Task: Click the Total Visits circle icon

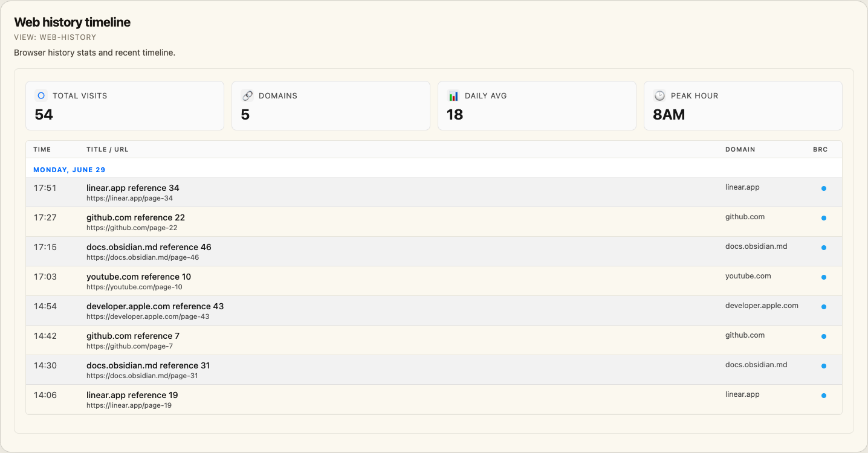Action: click(x=41, y=95)
